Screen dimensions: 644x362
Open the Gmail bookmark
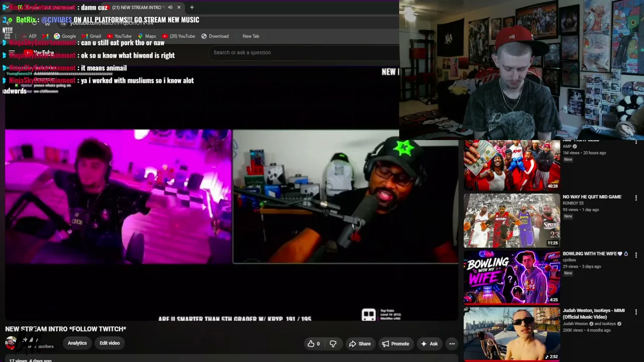92,36
